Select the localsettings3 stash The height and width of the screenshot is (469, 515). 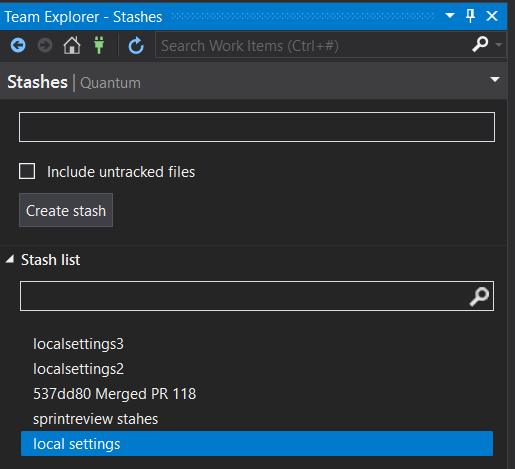pyautogui.click(x=257, y=344)
